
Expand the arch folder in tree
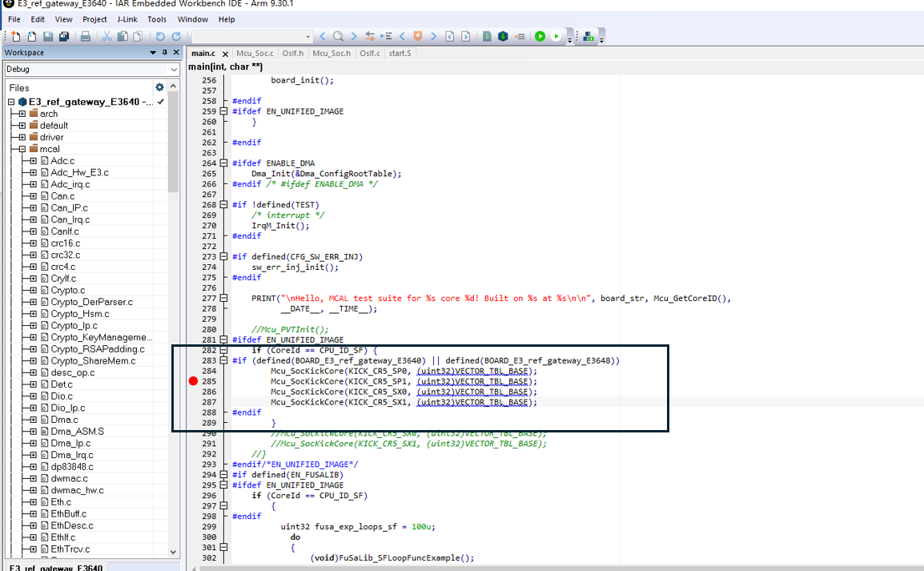click(x=22, y=114)
